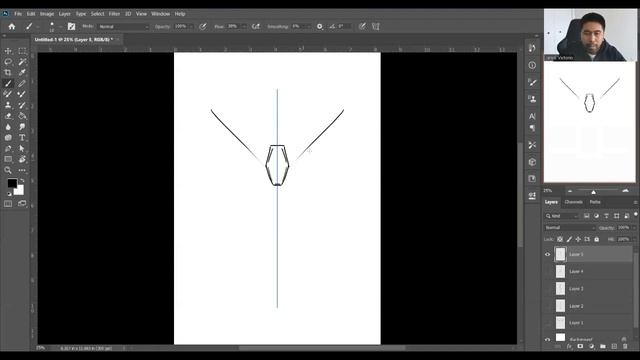
Task: Select the Paint Bucket tool
Action: click(22, 116)
